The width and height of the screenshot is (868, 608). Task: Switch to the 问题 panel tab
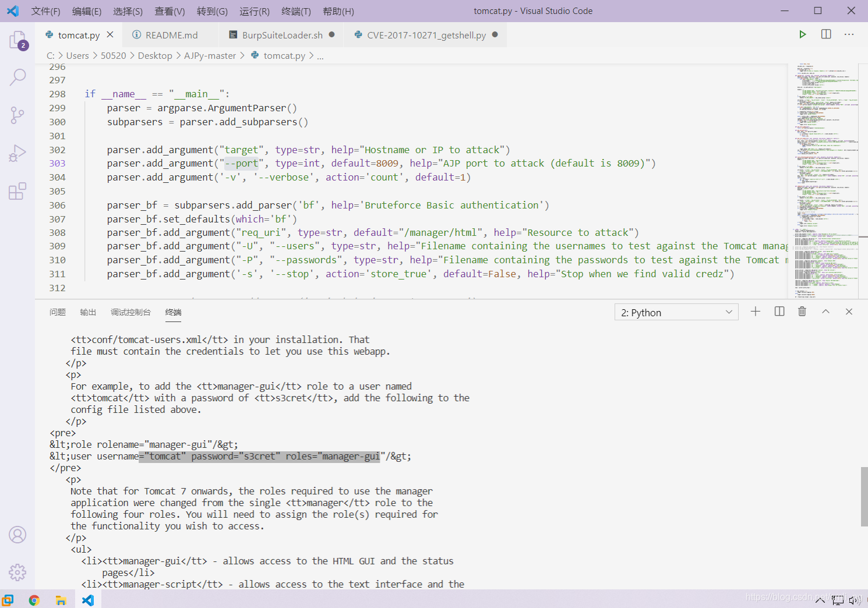click(58, 312)
